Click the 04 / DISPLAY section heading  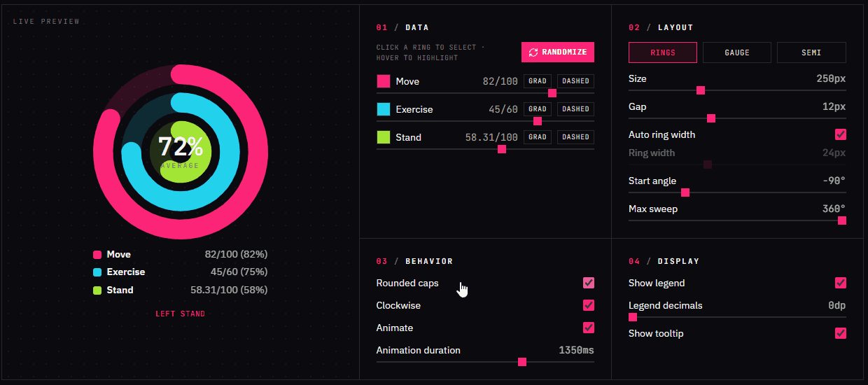[664, 261]
